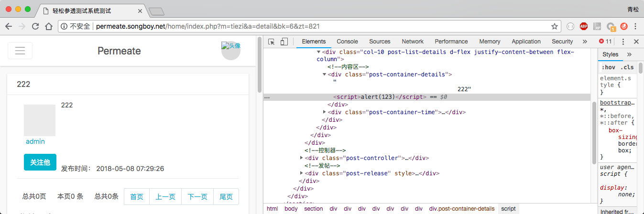Image resolution: width=644 pixels, height=214 pixels.
Task: Collapse the post-container-details div node
Action: tap(325, 75)
